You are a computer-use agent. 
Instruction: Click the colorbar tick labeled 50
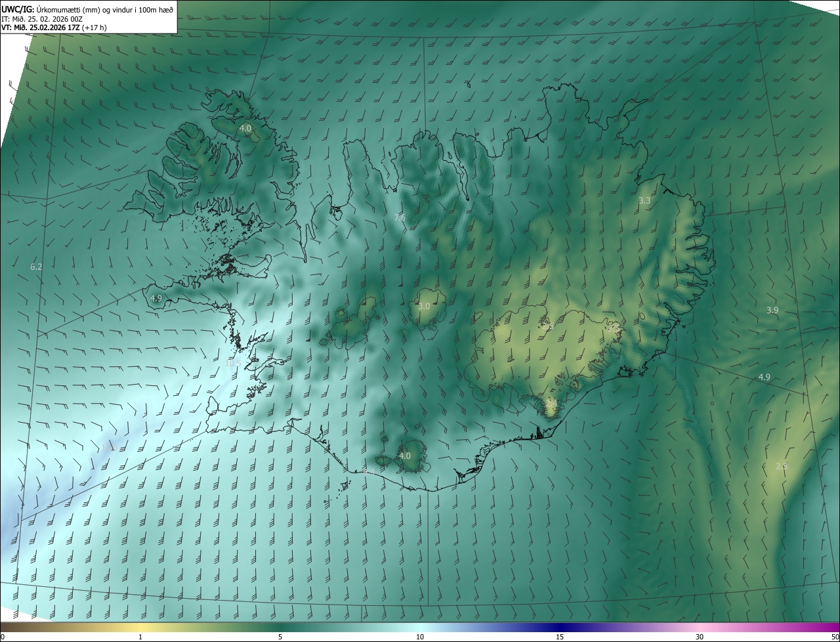(835, 637)
